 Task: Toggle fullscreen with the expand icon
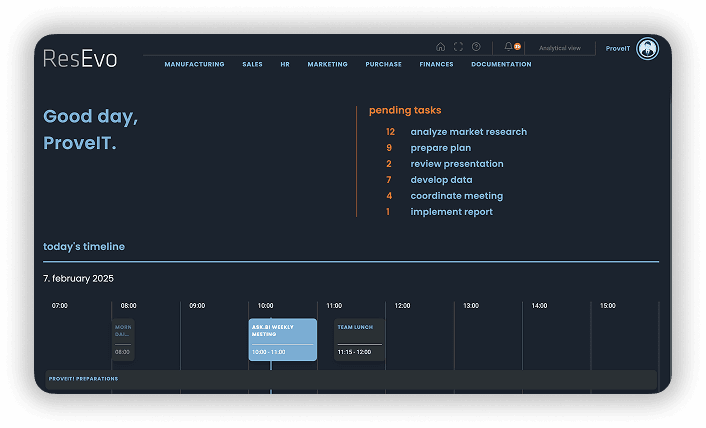point(458,47)
